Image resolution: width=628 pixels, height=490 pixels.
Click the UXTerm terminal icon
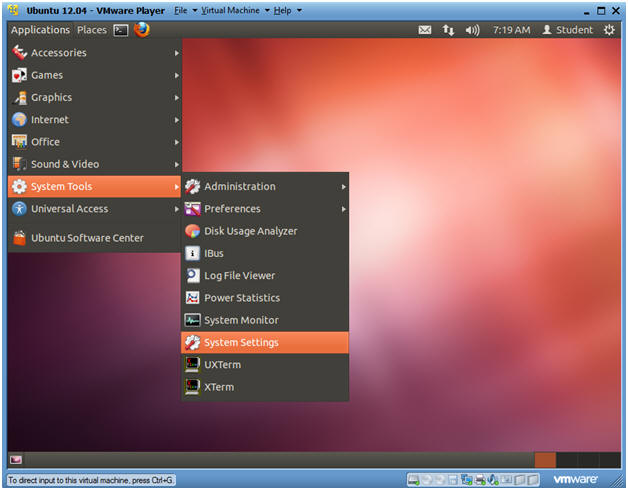click(x=192, y=365)
